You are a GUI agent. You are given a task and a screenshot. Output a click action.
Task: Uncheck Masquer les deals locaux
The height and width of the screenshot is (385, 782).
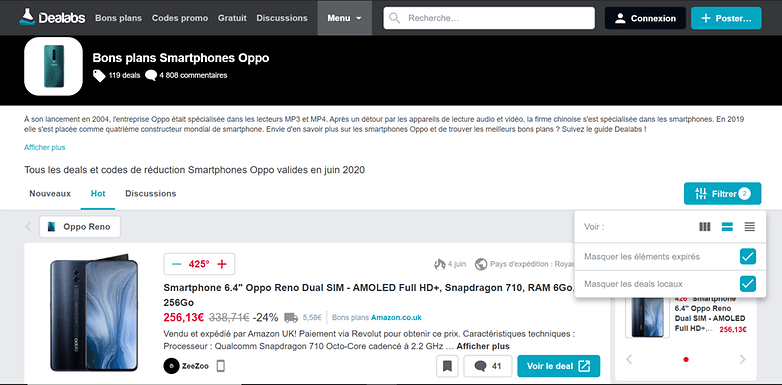748,284
